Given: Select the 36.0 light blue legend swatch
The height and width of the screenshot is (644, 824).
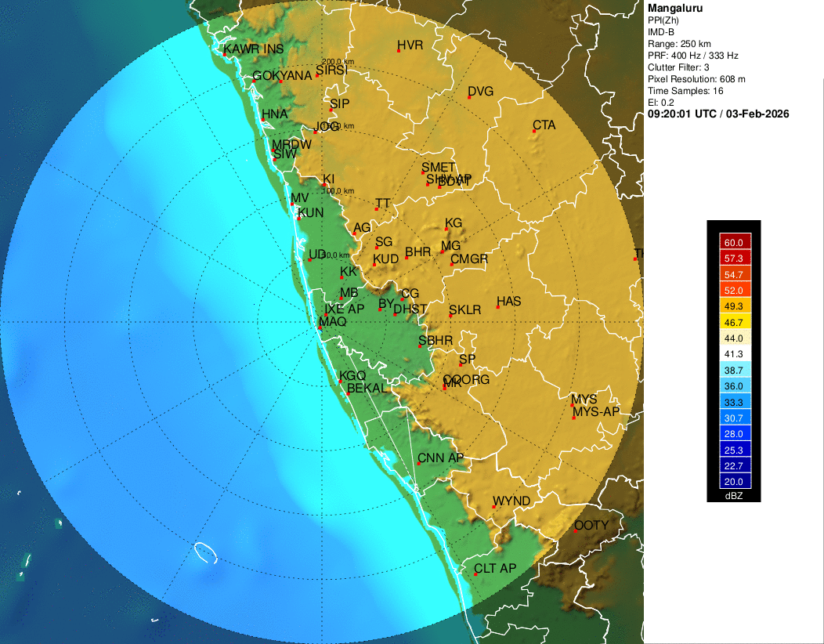Looking at the screenshot, I should pos(733,385).
